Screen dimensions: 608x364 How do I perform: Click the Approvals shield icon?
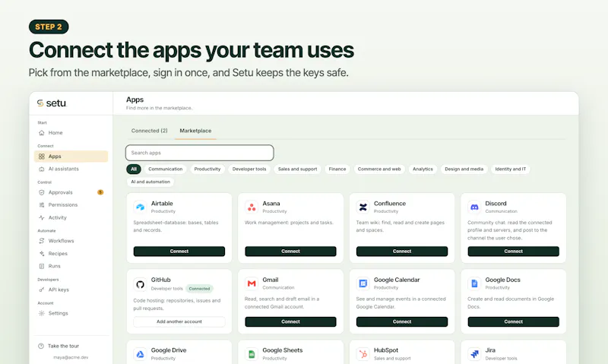tap(42, 192)
